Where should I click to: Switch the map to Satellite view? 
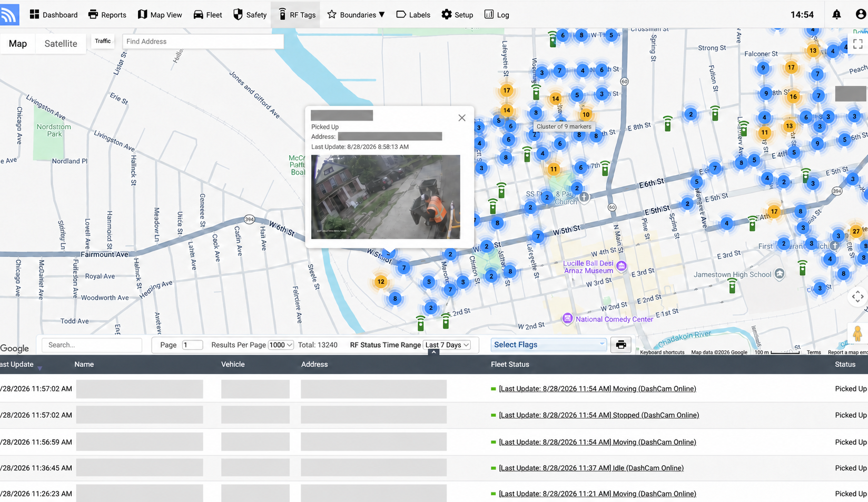(x=61, y=44)
